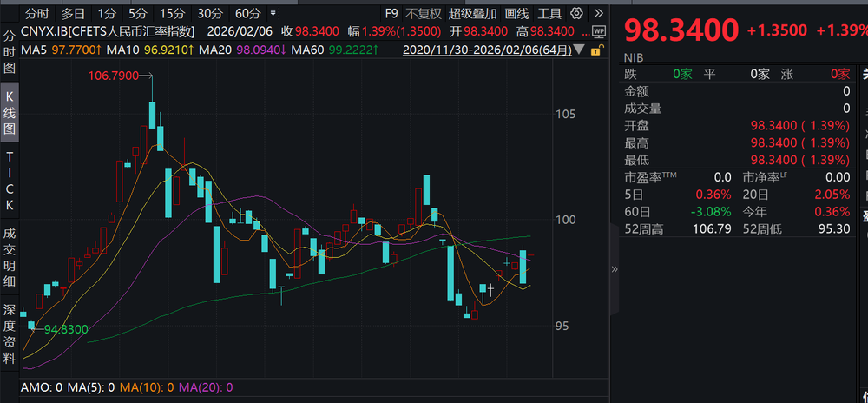Image resolution: width=868 pixels, height=403 pixels.
Task: Click the 94.8300 low marker
Action: (67, 329)
